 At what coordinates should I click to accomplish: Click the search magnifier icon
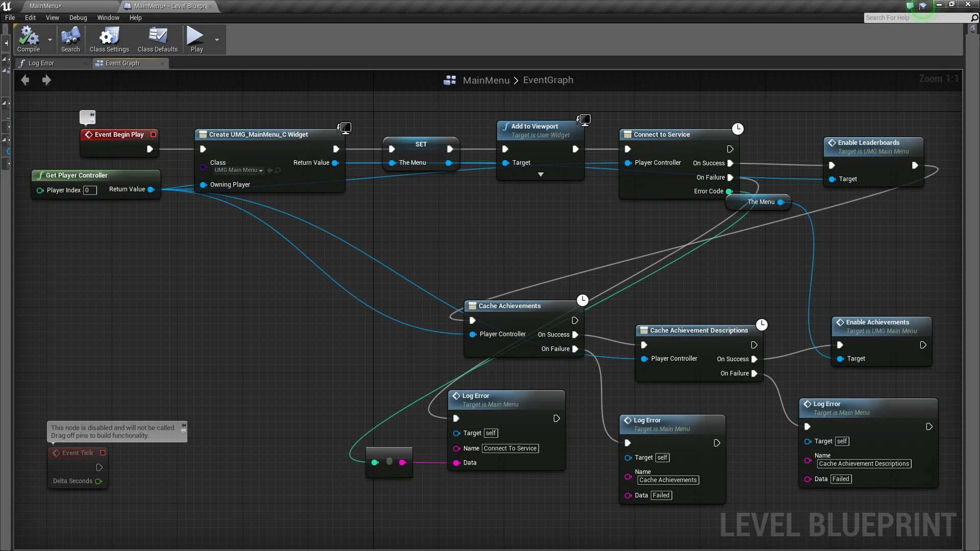(974, 18)
